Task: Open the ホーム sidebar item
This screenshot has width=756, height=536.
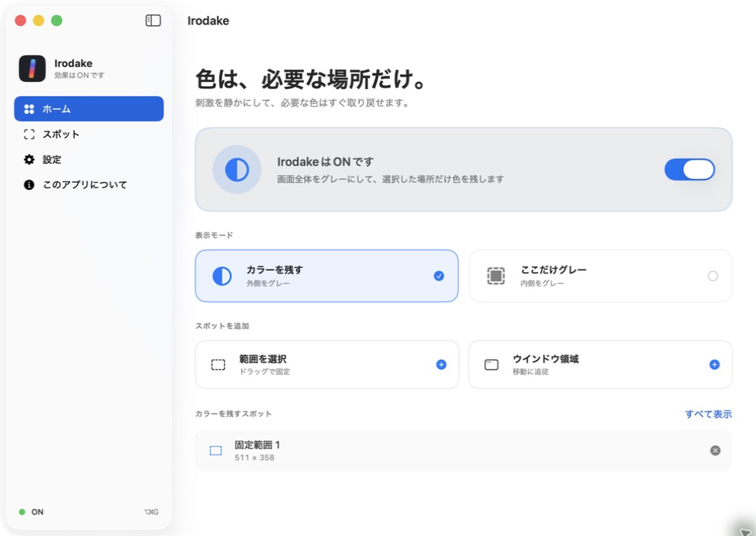Action: click(89, 109)
